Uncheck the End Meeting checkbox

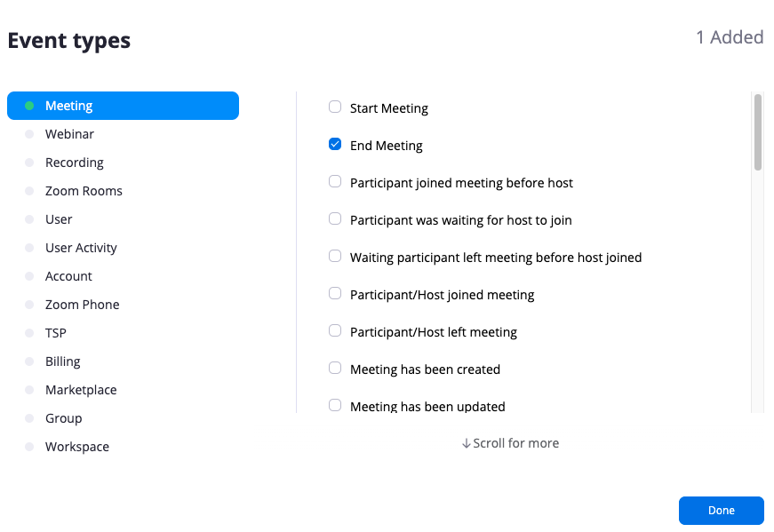coord(335,145)
